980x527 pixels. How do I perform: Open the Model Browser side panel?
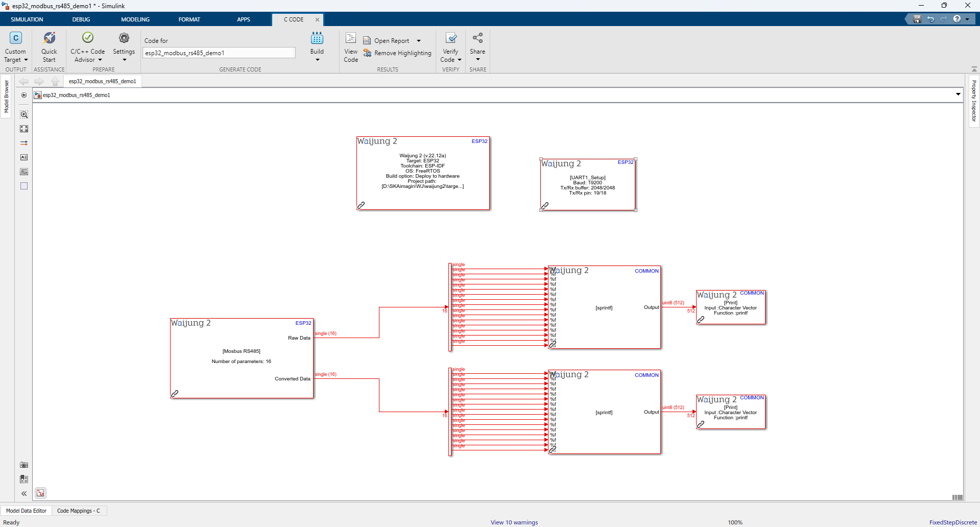coord(6,96)
